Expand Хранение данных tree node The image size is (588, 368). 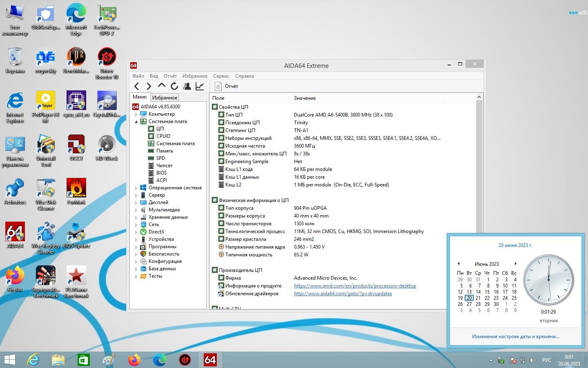[136, 218]
